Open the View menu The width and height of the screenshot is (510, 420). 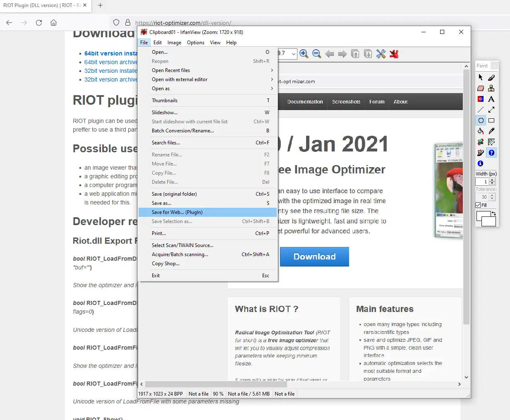(x=215, y=43)
